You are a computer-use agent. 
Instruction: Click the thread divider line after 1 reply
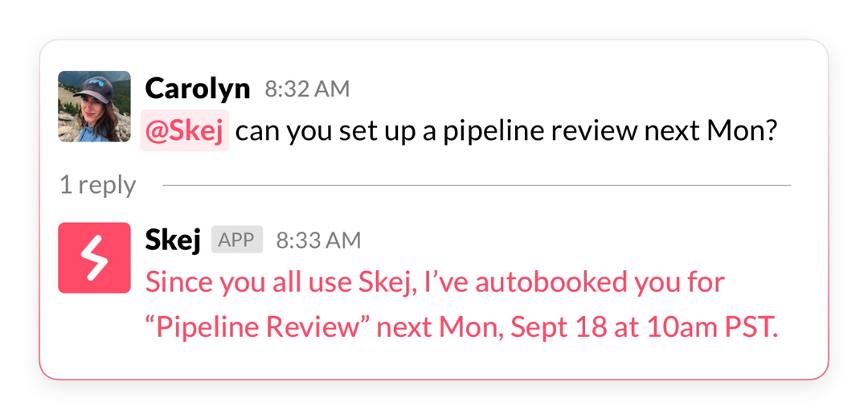pos(476,185)
